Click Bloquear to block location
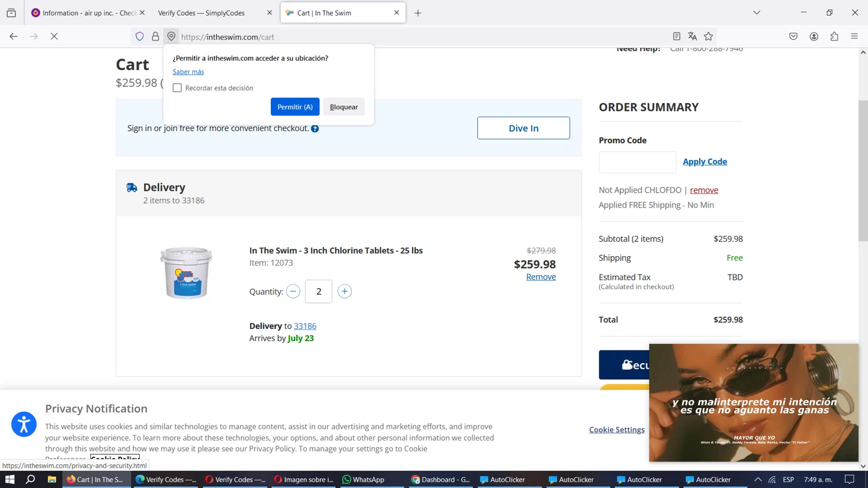Screen dimensions: 868x488 (344, 107)
